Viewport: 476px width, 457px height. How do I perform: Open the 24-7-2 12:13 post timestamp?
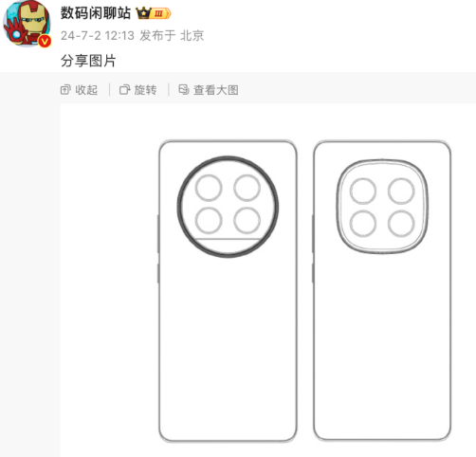coord(98,36)
